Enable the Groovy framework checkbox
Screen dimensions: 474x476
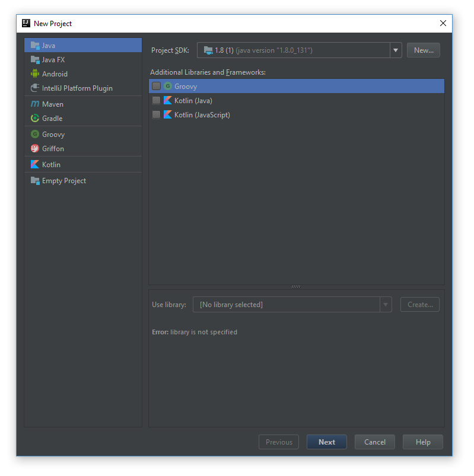[156, 86]
